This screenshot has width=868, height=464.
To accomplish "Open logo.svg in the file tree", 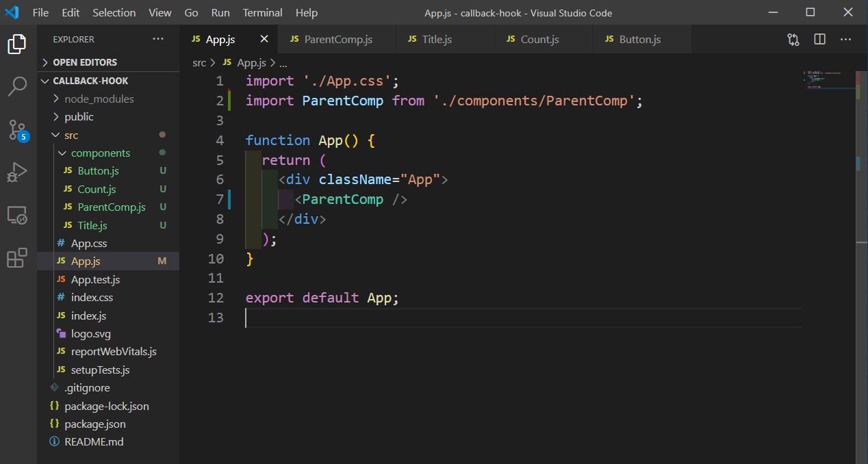I will [x=108, y=333].
